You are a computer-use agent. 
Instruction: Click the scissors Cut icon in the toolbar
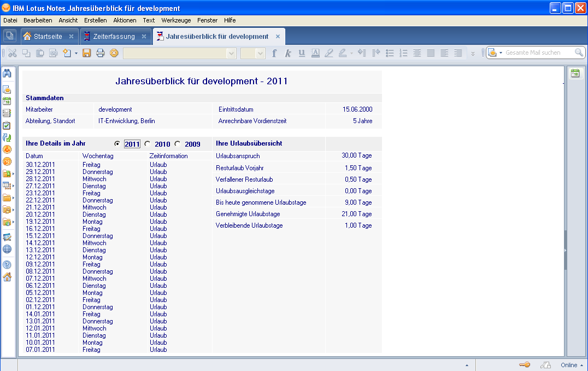(x=13, y=53)
